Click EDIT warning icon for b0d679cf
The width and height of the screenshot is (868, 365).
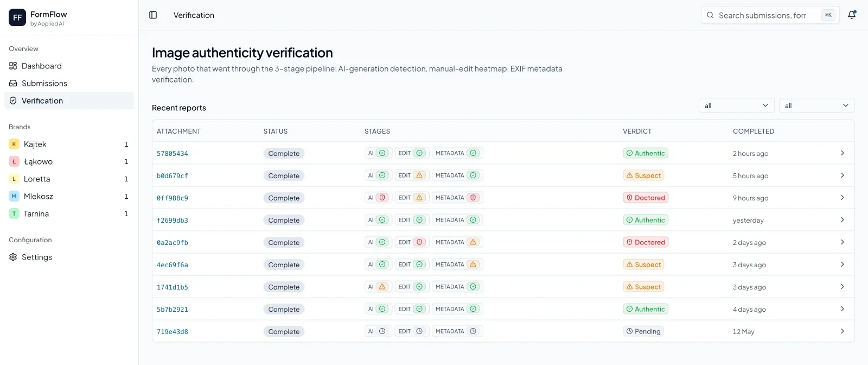pos(419,175)
